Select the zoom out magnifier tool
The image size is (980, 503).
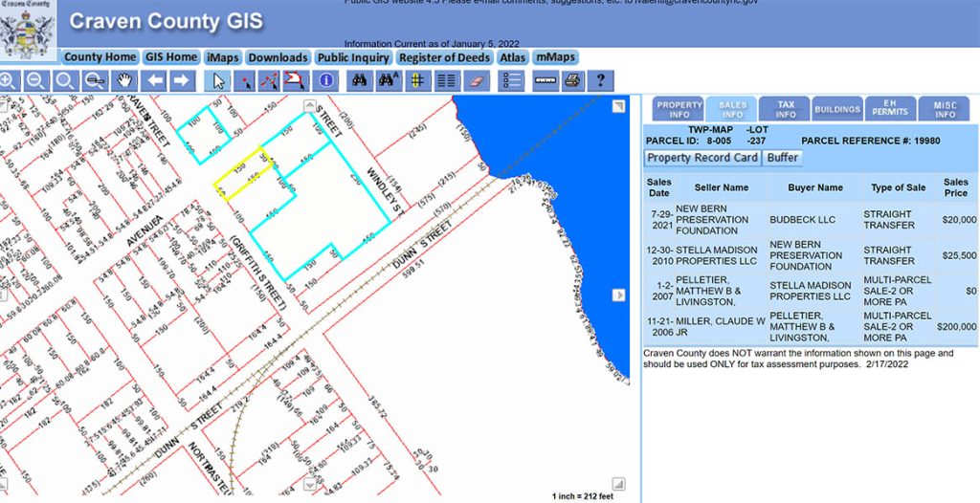coord(37,80)
